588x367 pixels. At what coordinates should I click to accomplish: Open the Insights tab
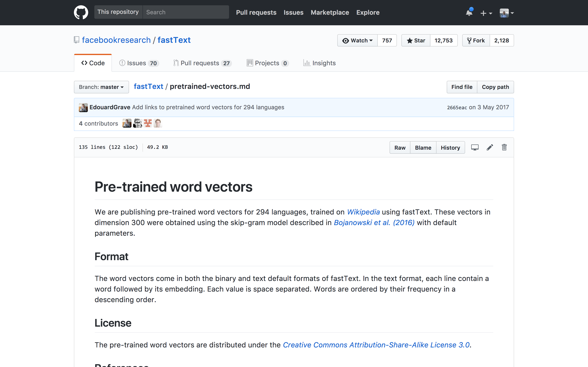[319, 63]
